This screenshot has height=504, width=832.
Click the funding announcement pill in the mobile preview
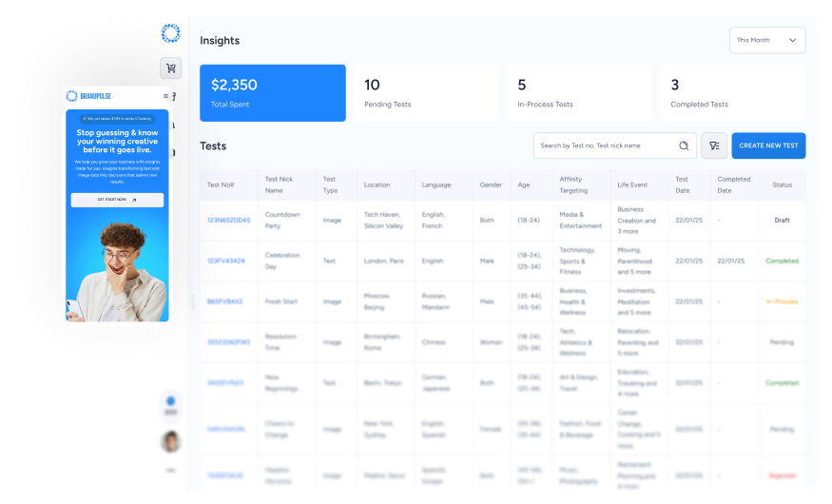[x=117, y=119]
